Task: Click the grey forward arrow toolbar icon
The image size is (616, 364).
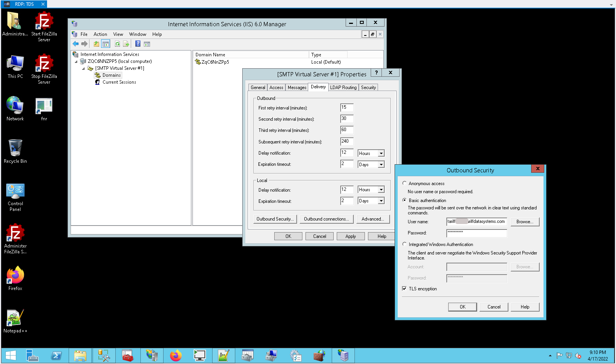Action: 84,44
